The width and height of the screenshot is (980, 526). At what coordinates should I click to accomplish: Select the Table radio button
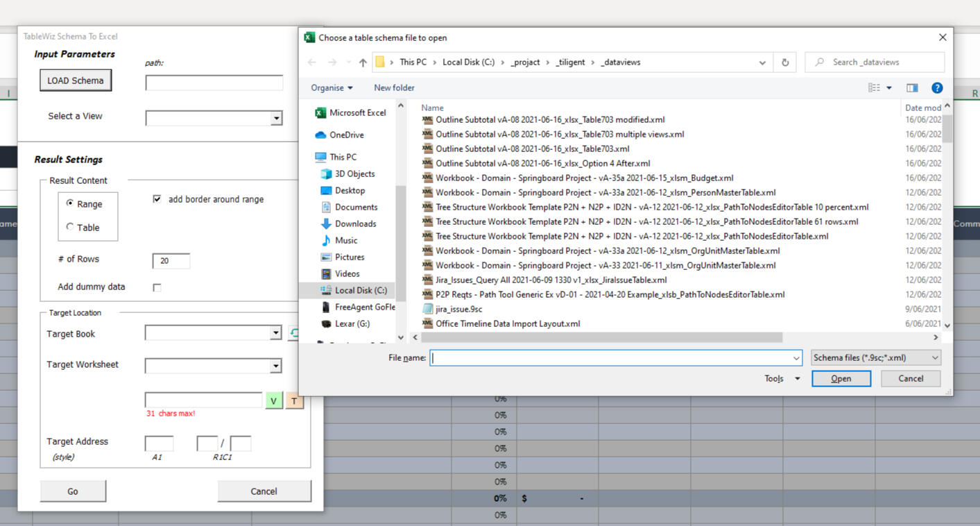click(x=70, y=227)
